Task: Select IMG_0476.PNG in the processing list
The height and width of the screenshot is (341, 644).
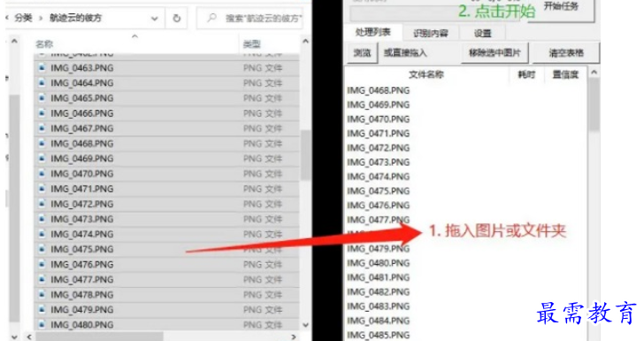Action: point(379,205)
